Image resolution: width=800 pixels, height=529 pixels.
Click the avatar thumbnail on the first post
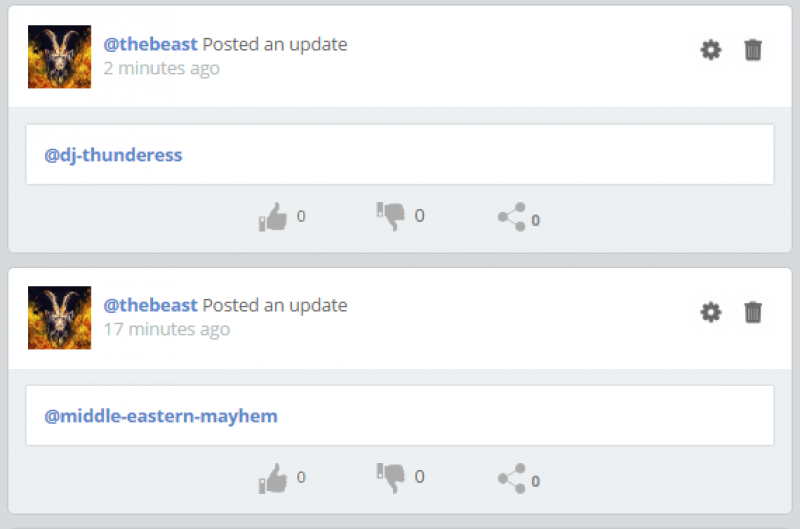[60, 57]
